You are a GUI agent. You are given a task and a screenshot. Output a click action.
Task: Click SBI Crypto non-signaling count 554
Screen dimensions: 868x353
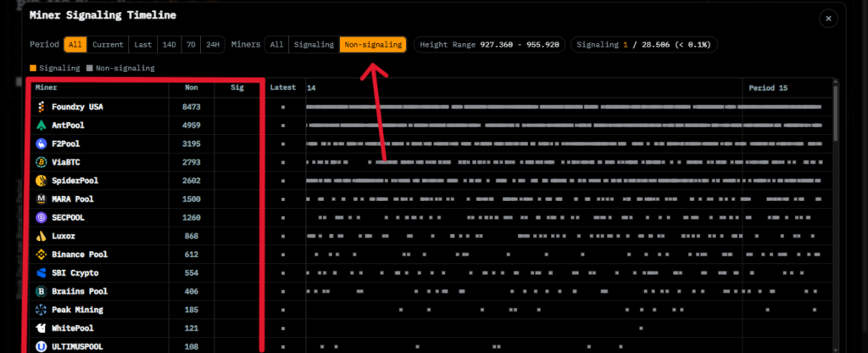(192, 273)
